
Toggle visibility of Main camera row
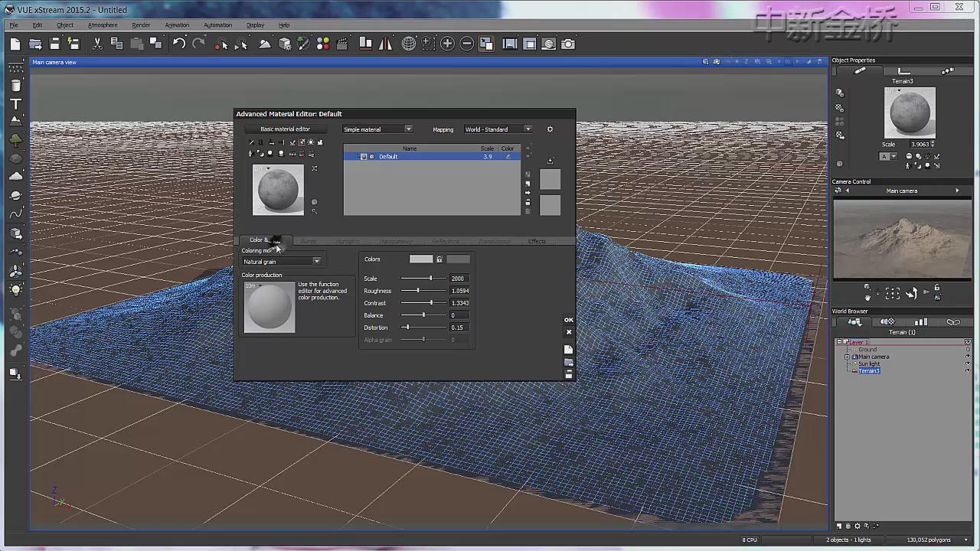coord(968,357)
